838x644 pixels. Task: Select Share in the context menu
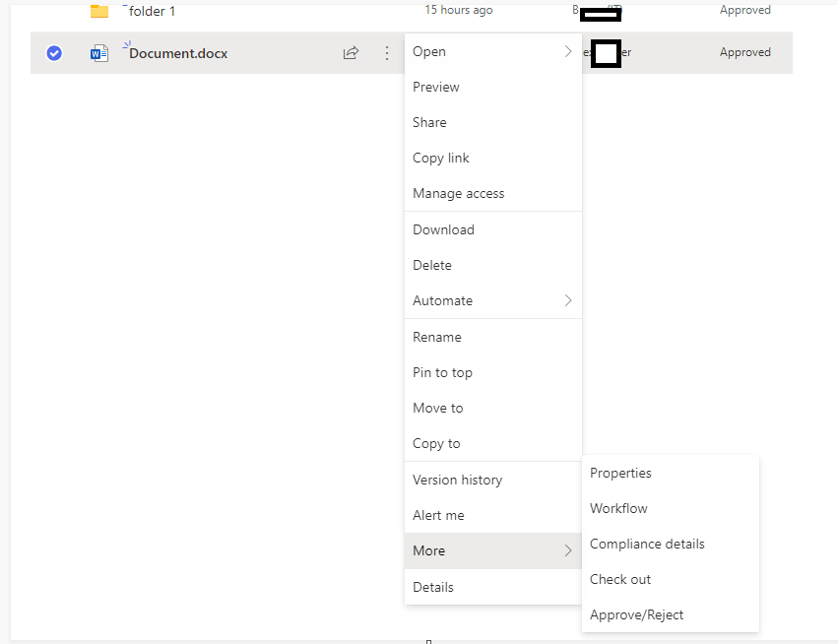click(x=492, y=122)
